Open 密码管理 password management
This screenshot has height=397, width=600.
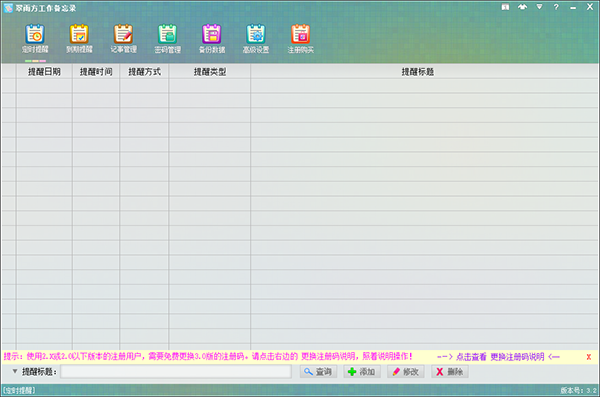(x=168, y=39)
